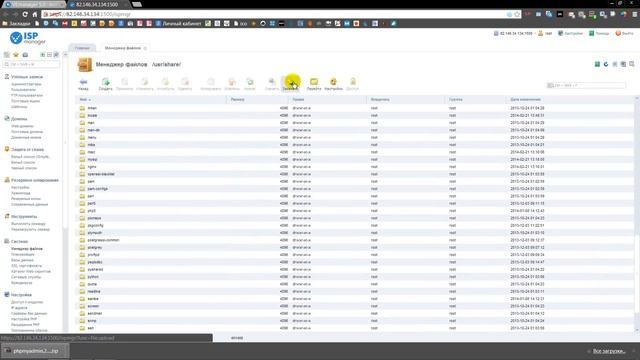Select the pam-configs folder row
The image size is (640, 360).
tap(355, 189)
